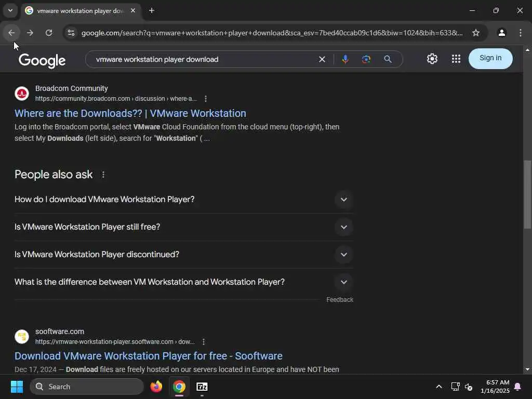Viewport: 532px width, 399px height.
Task: Open the Windows Start menu
Action: click(x=17, y=387)
